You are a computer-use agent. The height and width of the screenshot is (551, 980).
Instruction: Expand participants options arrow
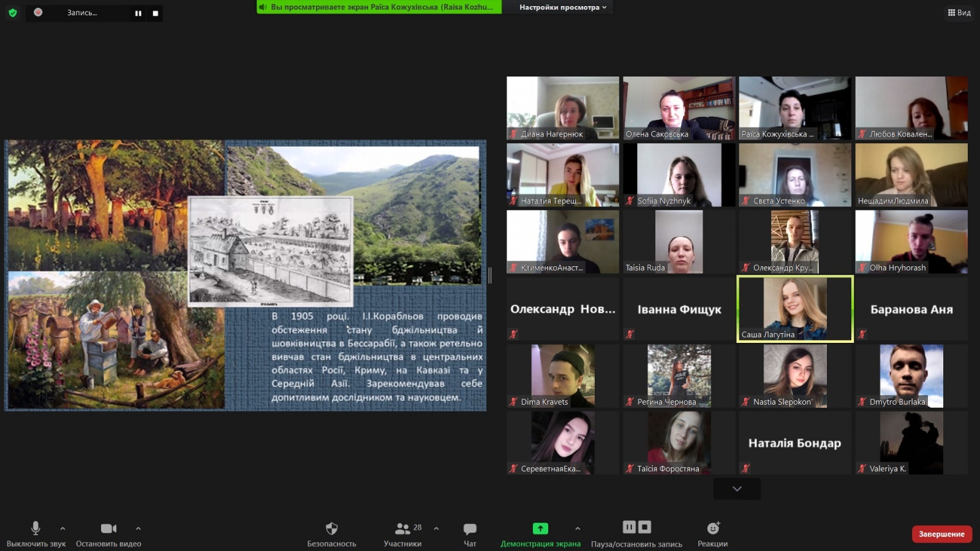(436, 528)
